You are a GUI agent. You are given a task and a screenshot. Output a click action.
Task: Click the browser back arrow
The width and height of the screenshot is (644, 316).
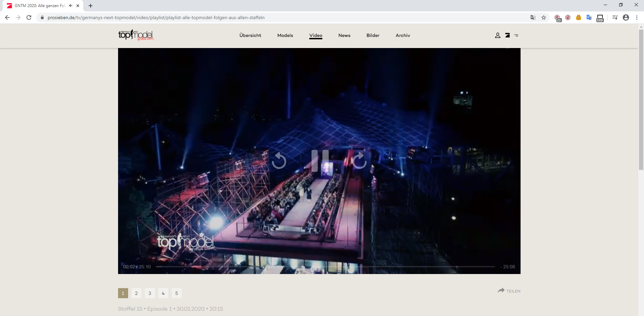click(x=7, y=17)
